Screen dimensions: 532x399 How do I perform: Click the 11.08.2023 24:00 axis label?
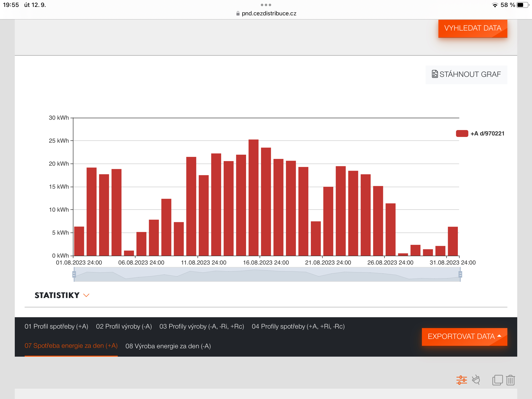point(204,263)
